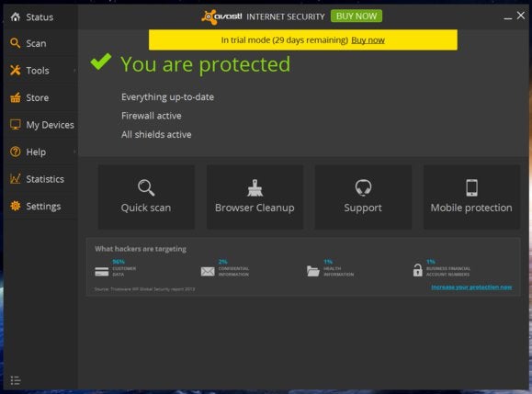
Task: Click the report source footnote text
Action: point(144,289)
